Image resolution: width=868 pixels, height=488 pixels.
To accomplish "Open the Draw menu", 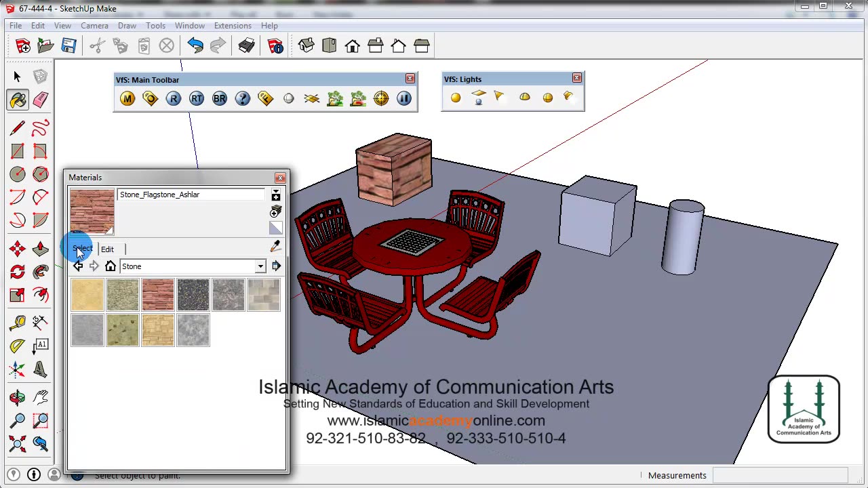I will (x=127, y=26).
